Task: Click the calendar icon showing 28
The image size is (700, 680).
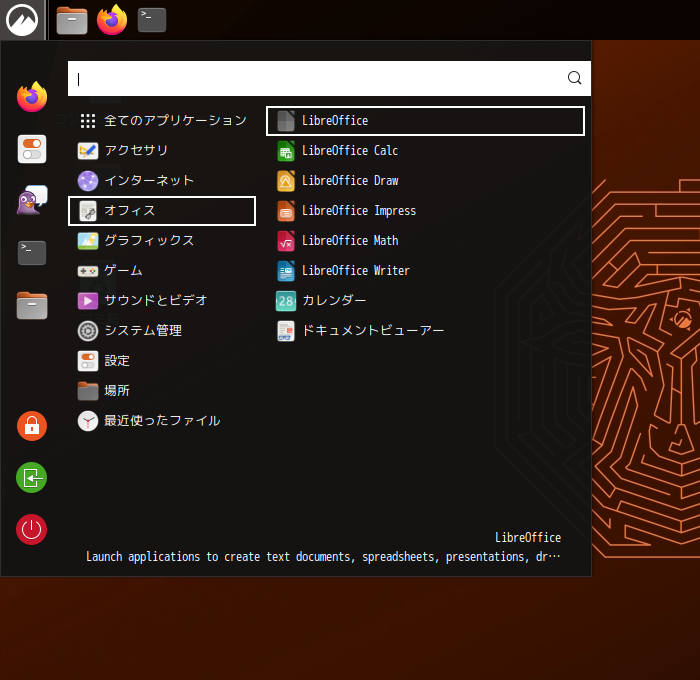Action: (286, 301)
